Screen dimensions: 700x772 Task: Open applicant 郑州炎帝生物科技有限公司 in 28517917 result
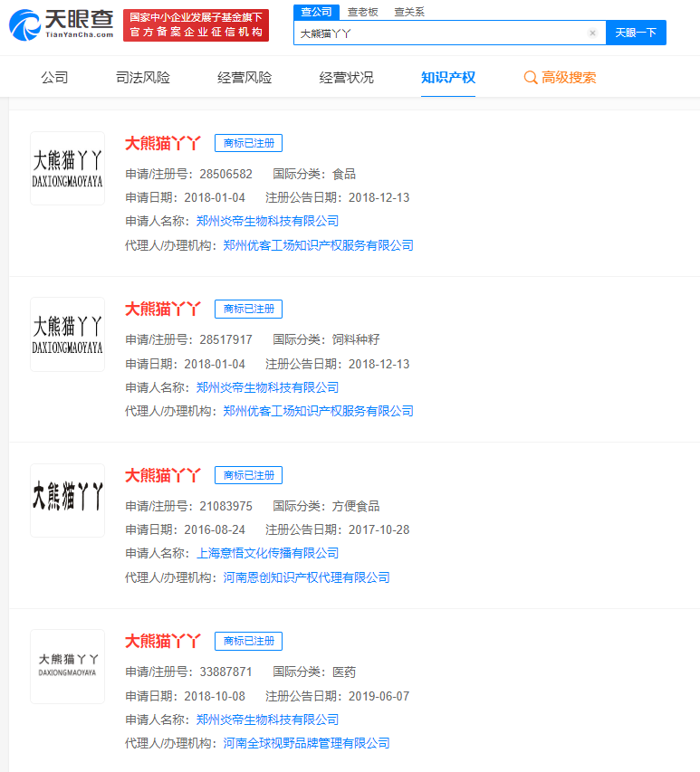tap(267, 387)
